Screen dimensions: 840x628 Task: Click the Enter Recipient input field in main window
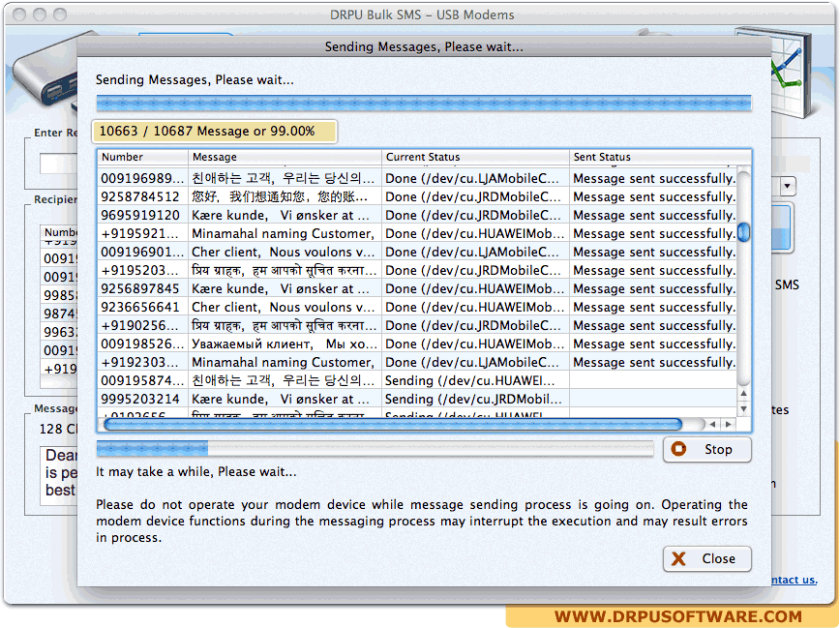[59, 164]
